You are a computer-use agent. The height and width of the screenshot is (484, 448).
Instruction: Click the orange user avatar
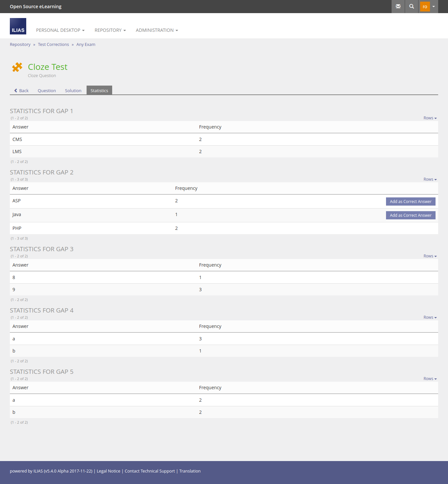[425, 7]
